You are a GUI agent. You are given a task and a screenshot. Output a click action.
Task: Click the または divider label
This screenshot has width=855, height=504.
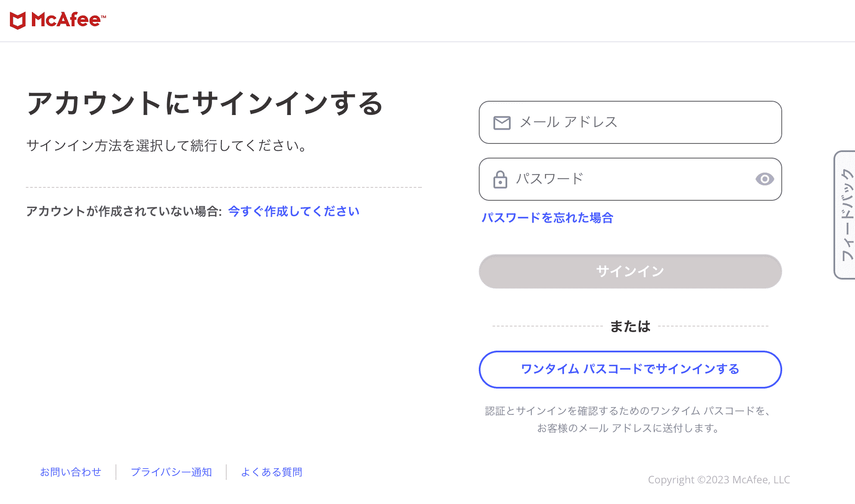[x=630, y=327]
